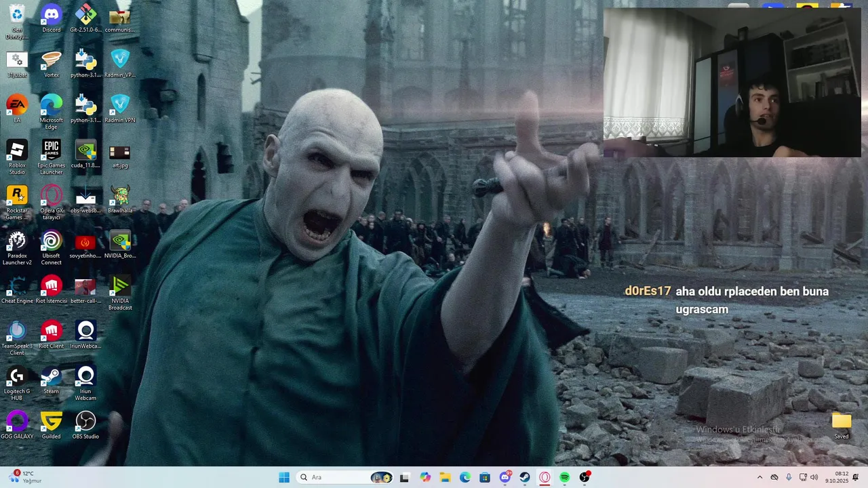Switch to Spotify in the taskbar
The height and width of the screenshot is (488, 868).
click(x=565, y=477)
